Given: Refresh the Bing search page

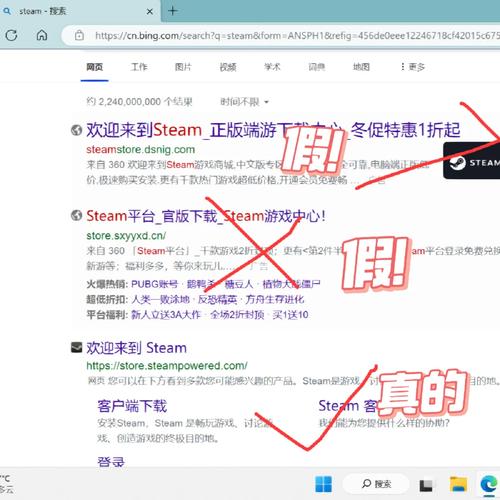Looking at the screenshot, I should [x=11, y=35].
